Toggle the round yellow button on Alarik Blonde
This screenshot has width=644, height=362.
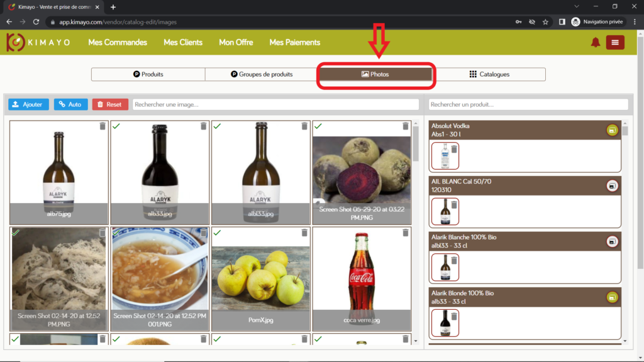point(612,297)
